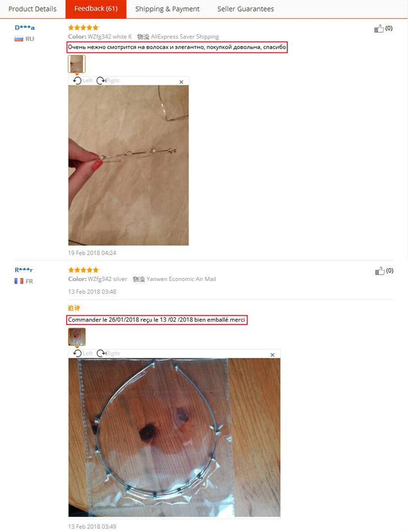Rotate the second review photo right
Image resolution: width=408 pixels, height=532 pixels.
pos(108,353)
